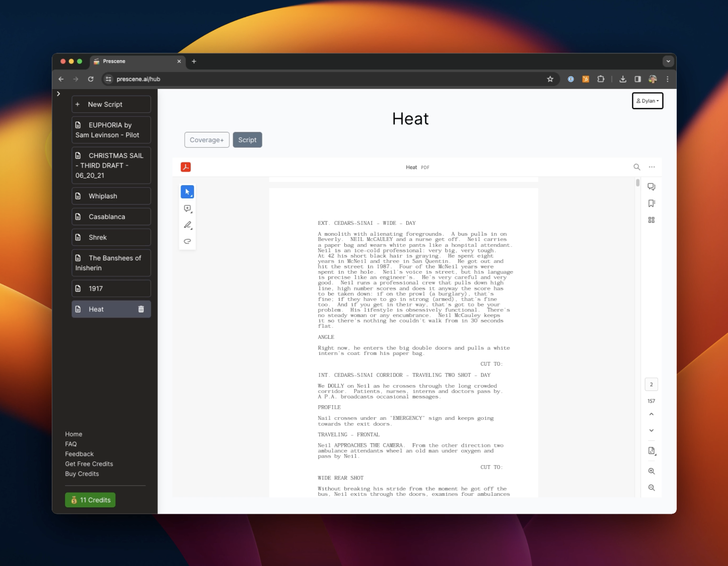Screen dimensions: 728x566
Task: Toggle the browser side panel icon
Action: pos(638,79)
